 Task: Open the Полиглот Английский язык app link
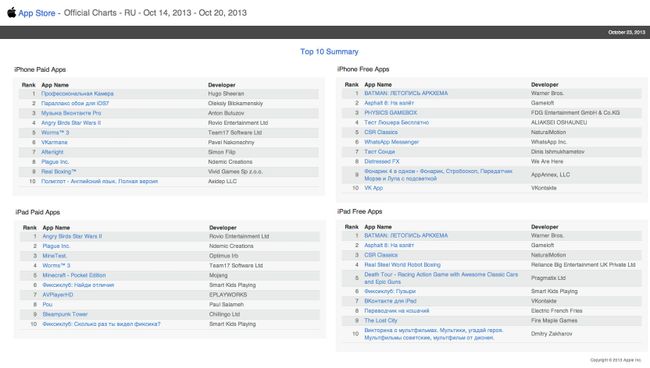tap(99, 181)
